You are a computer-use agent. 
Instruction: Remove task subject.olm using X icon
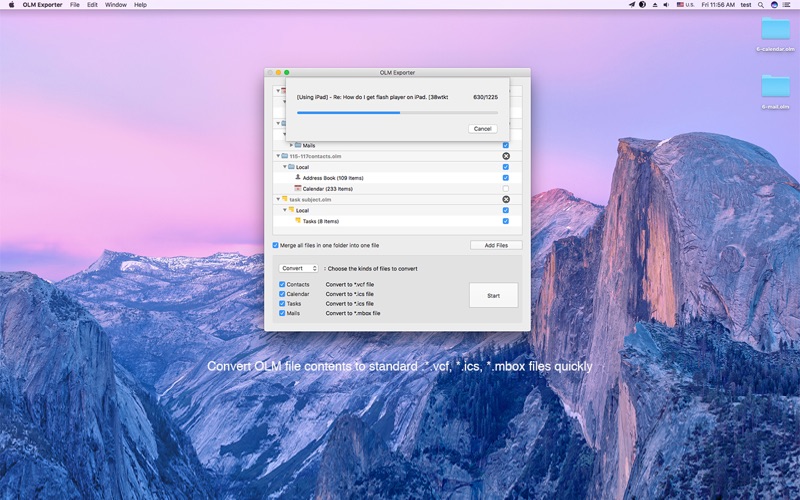506,199
